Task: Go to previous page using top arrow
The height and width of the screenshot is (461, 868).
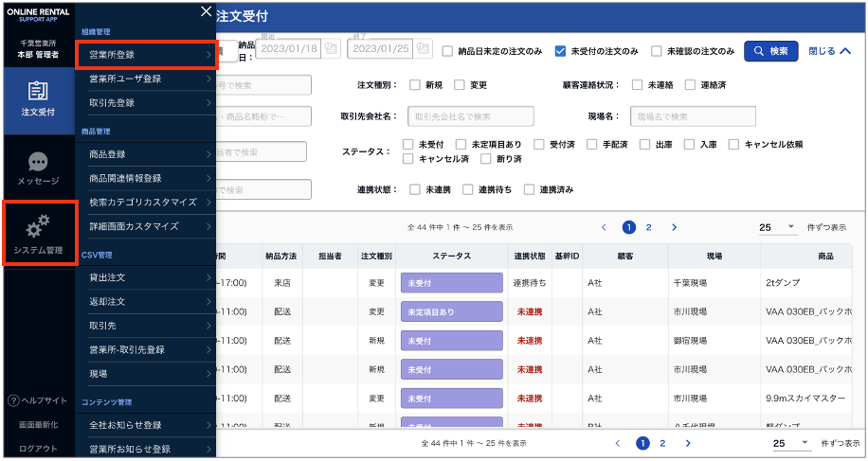Action: 604,227
